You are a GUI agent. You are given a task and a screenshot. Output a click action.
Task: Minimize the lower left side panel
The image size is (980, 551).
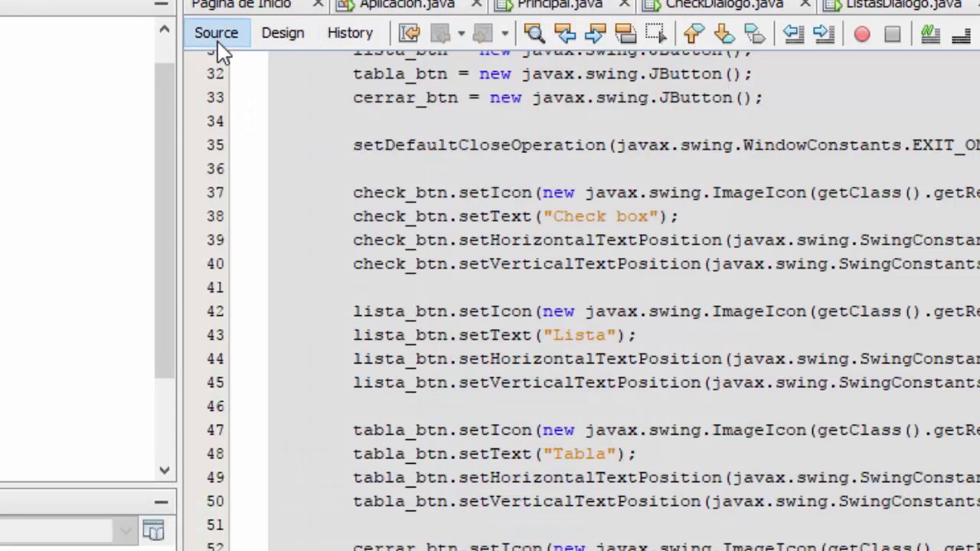coord(161,502)
